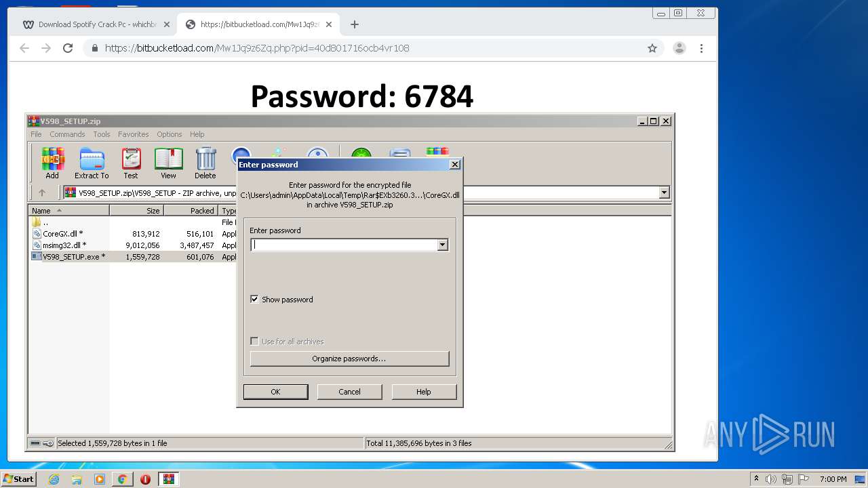Sort by the Size column header

click(136, 211)
